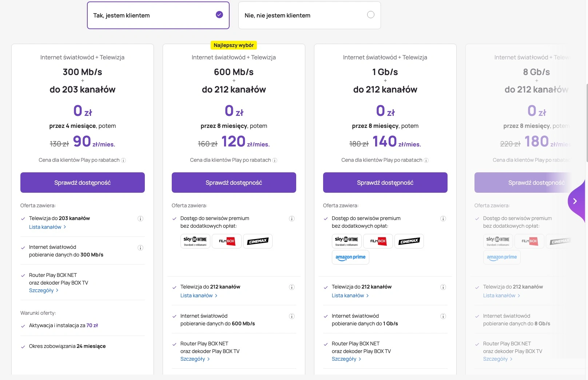Click info icon next to 300 Mb/s price note
The image size is (588, 380).
coord(123,160)
